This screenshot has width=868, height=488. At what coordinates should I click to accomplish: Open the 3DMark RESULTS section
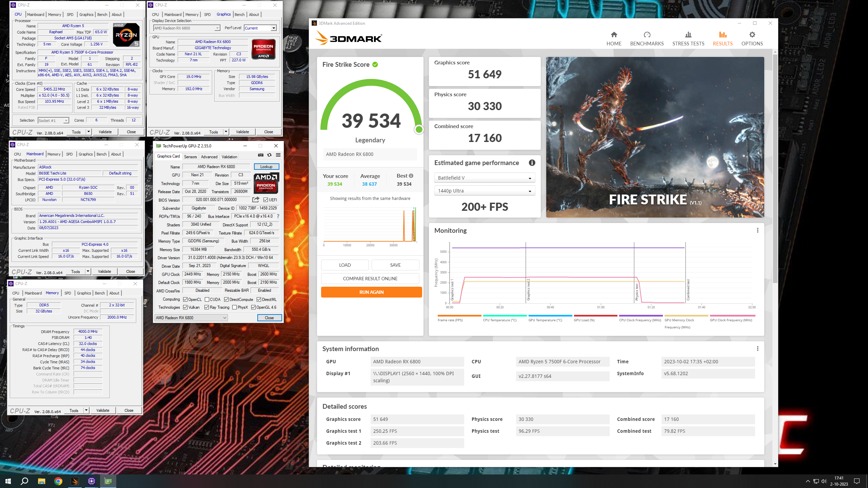point(723,39)
